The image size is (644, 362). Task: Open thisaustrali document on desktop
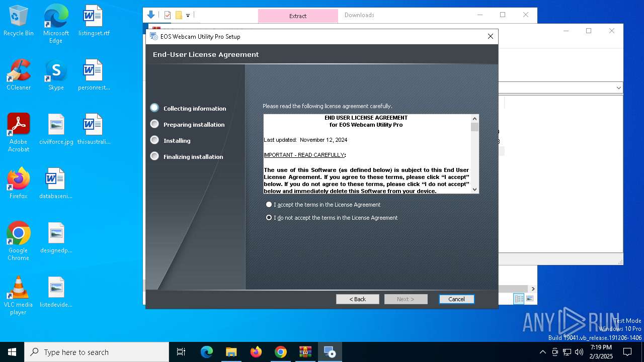pos(94,129)
